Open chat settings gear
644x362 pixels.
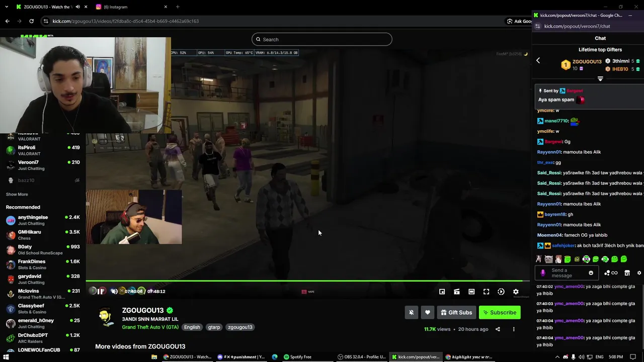pos(639,273)
